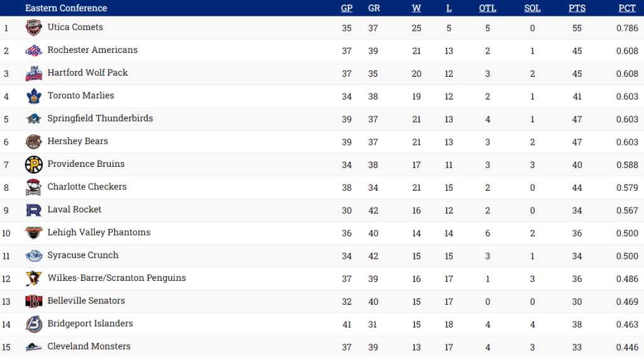Image resolution: width=644 pixels, height=357 pixels.
Task: Click the Wilkes-Barre/Scranton Penguins logo
Action: pyautogui.click(x=33, y=278)
